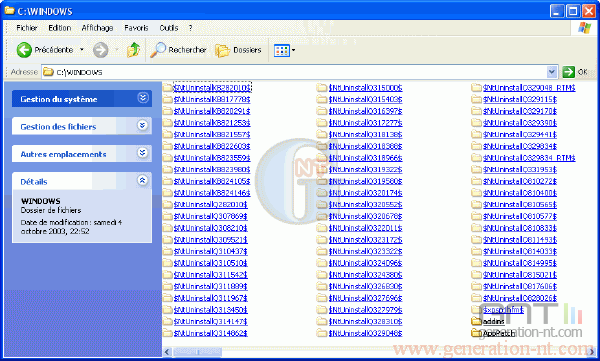Select folder icon of $NtUninstallKB820291$

tap(168, 111)
